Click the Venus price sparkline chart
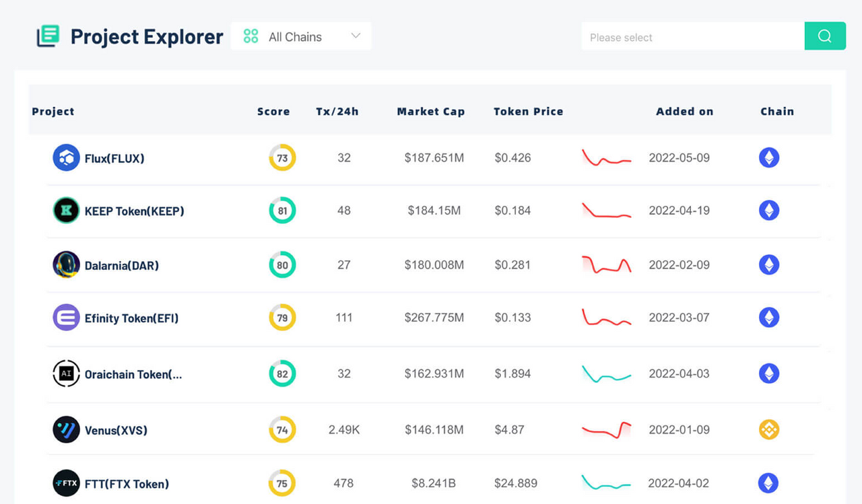This screenshot has width=862, height=504. click(x=607, y=430)
